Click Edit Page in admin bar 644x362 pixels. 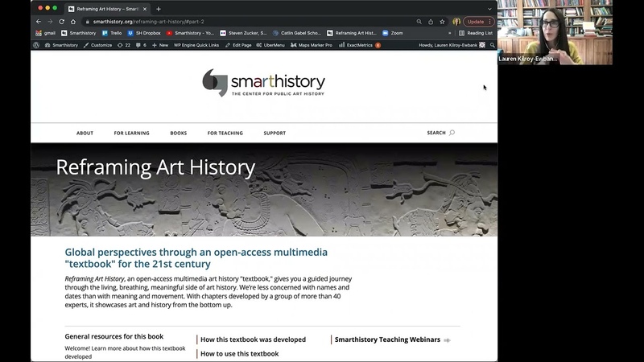click(x=238, y=45)
